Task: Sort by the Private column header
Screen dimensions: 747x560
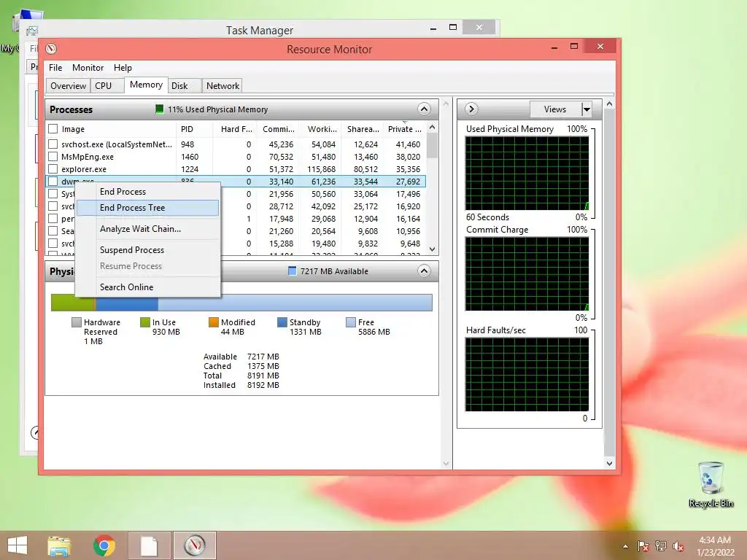Action: point(404,128)
